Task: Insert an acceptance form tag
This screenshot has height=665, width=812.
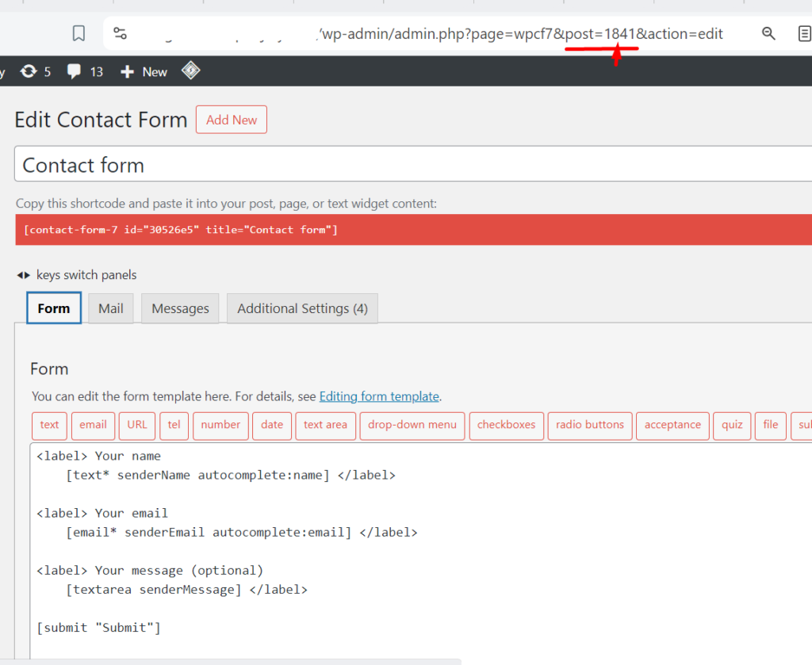Action: [672, 425]
